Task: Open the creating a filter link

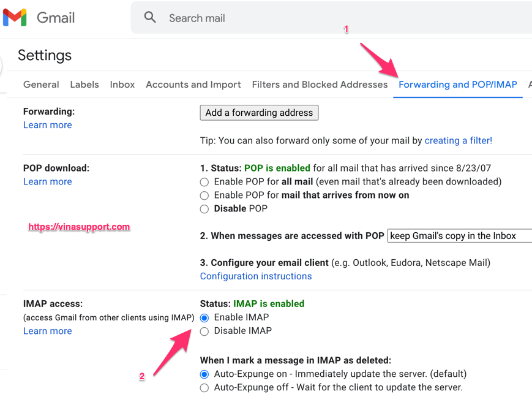Action: 458,140
